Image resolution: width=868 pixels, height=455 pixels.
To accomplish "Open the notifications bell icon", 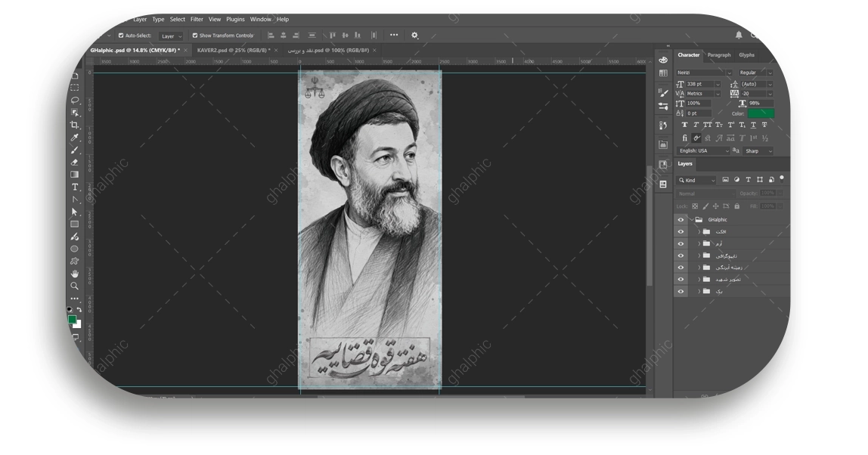I will point(739,35).
